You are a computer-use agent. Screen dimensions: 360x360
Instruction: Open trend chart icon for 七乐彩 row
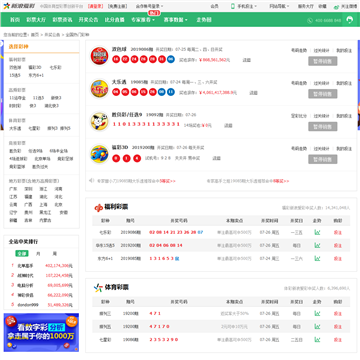pyautogui.click(x=317, y=232)
